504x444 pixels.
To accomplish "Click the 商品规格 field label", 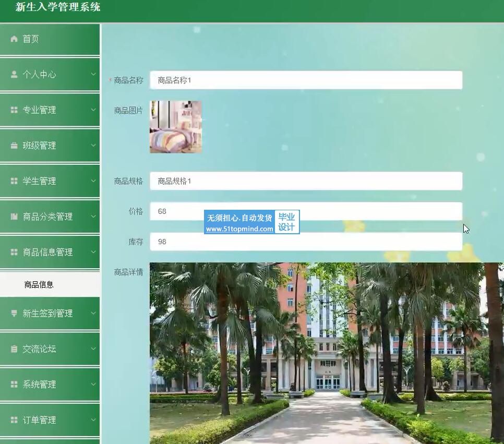I will tap(128, 181).
